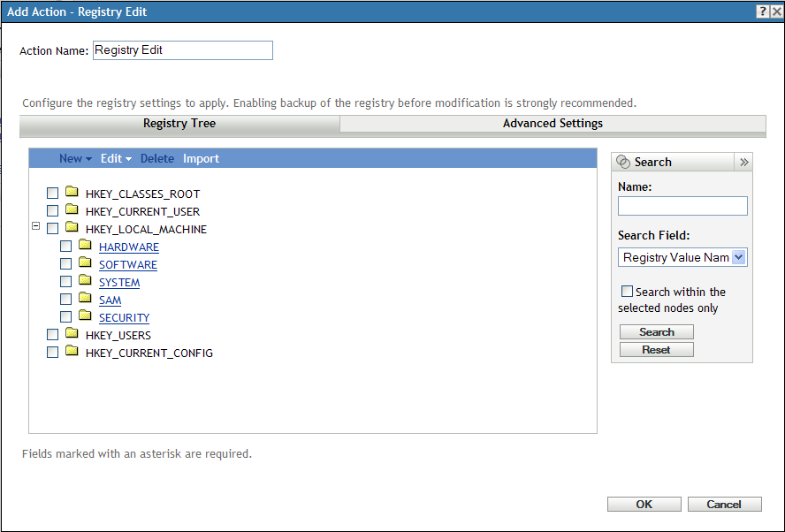The height and width of the screenshot is (532, 785).
Task: Close the Add Action dialog
Action: click(776, 11)
